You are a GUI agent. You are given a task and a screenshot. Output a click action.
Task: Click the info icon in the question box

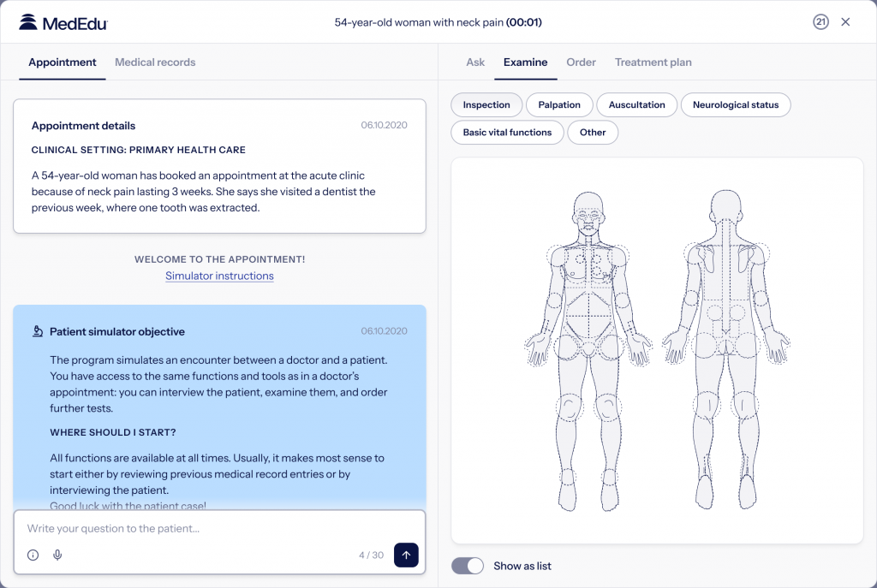pyautogui.click(x=33, y=555)
